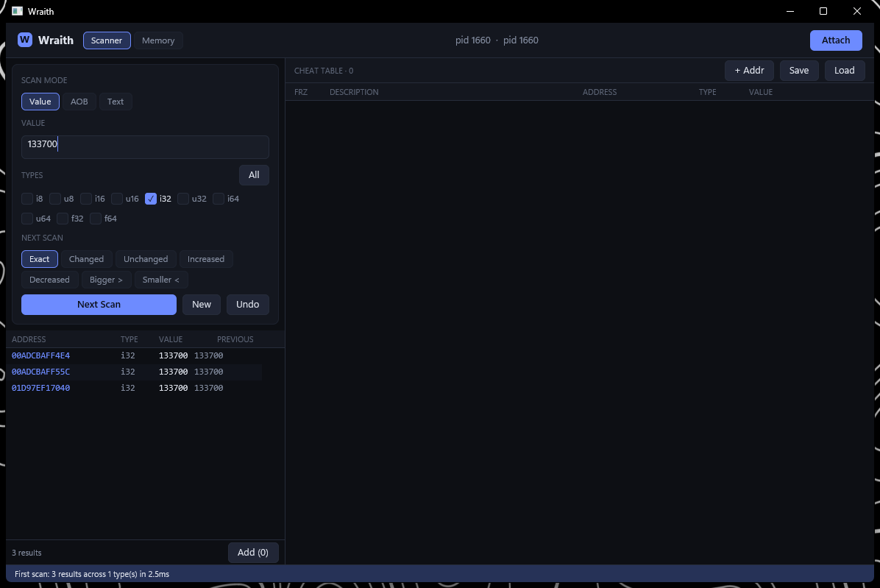Enable the f64 type checkbox
Screen dimensions: 880x588
tap(96, 219)
